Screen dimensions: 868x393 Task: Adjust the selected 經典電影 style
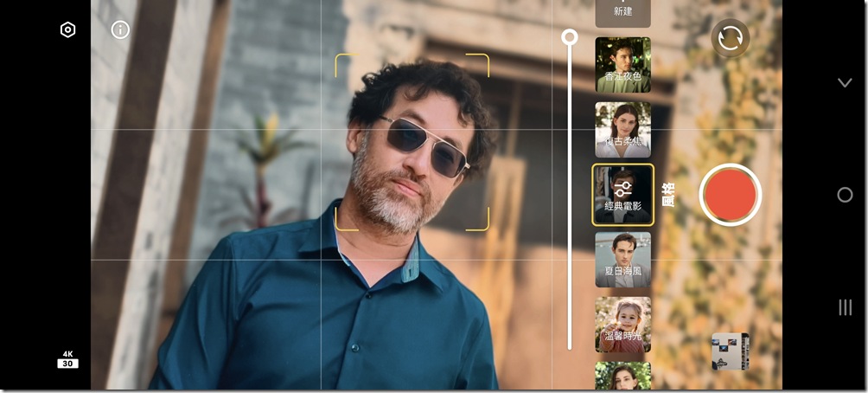click(x=622, y=195)
